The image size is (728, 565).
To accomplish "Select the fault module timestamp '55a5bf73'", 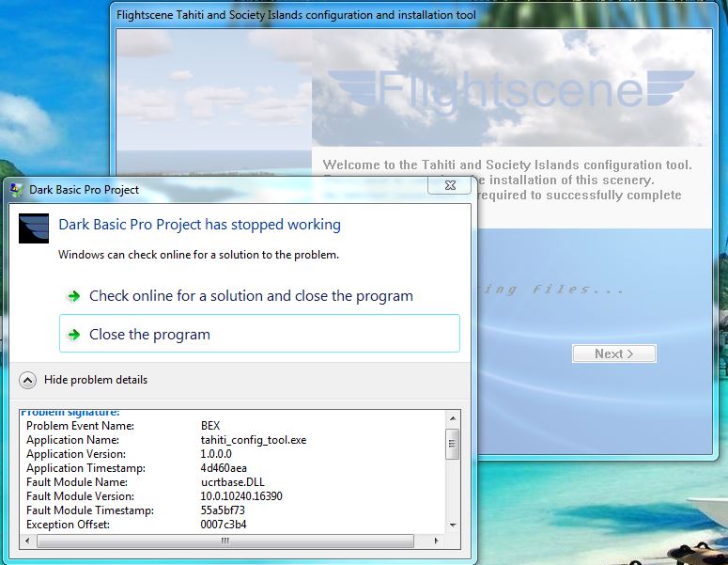I will 223,510.
